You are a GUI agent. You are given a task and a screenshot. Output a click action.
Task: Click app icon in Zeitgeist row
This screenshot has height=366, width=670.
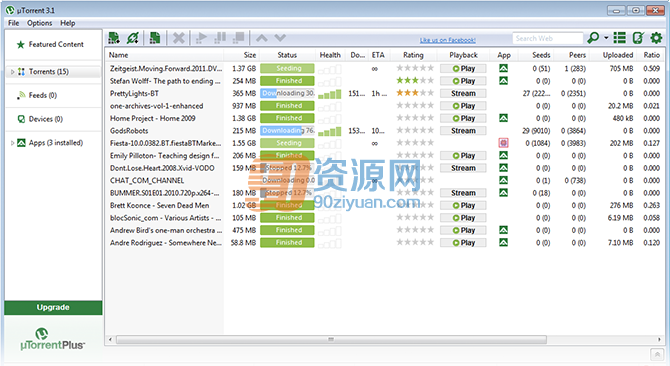coord(503,68)
